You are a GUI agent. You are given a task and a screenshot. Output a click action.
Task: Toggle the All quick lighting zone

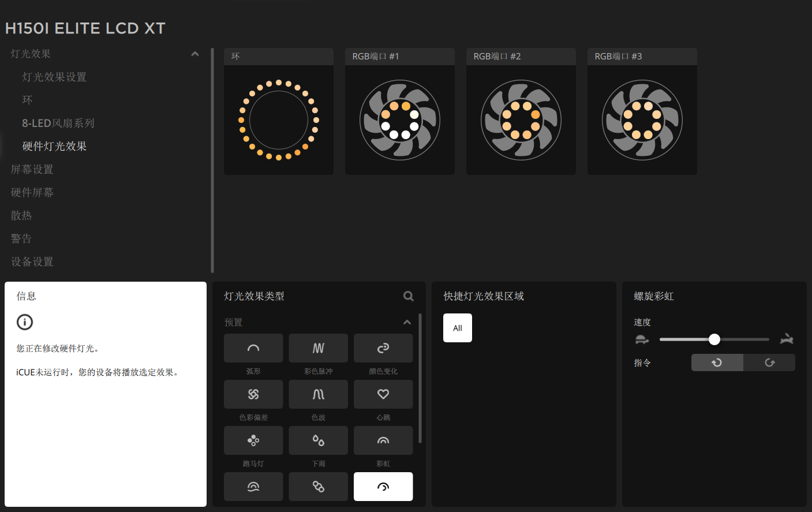(458, 328)
